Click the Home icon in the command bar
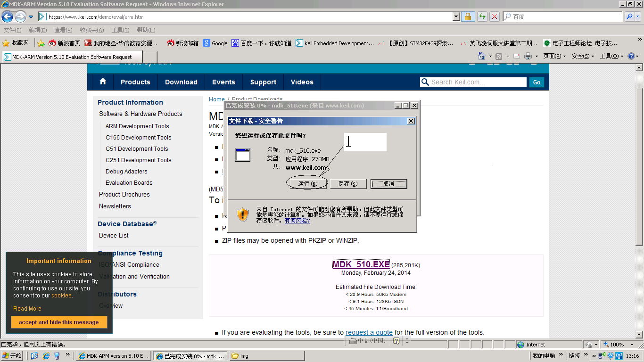Screen dimensions: 644x362 481,56
